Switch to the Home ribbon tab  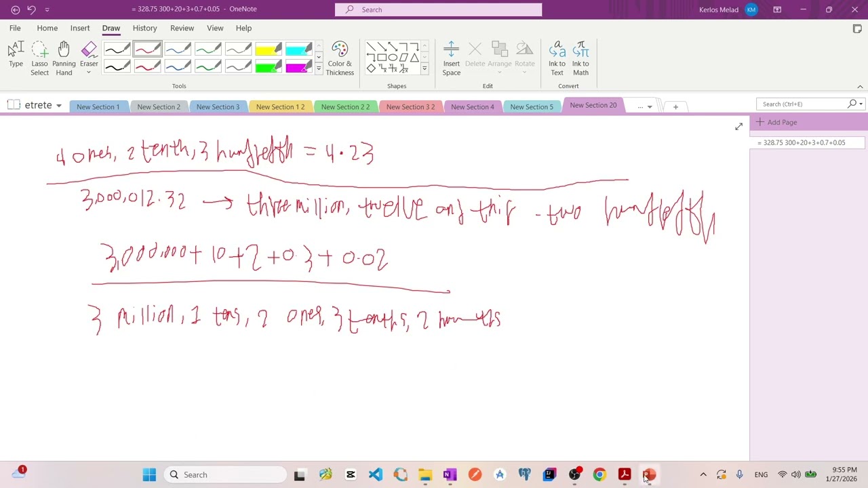pos(47,28)
